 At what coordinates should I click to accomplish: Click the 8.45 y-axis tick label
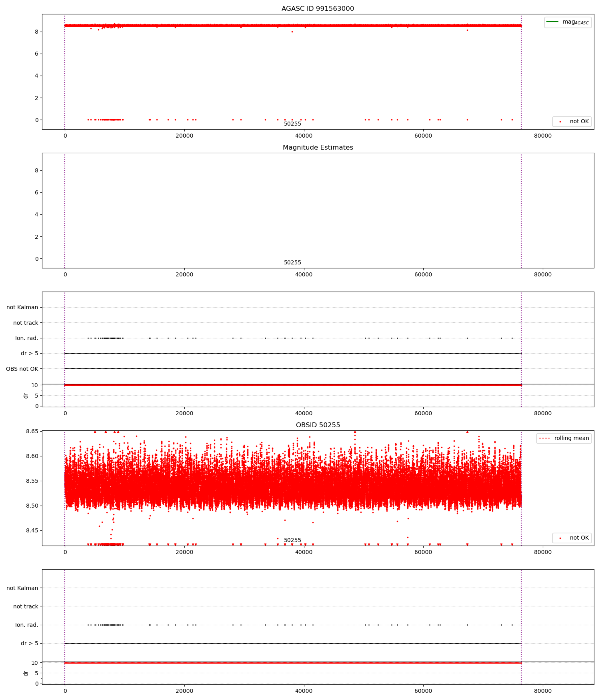(32, 530)
